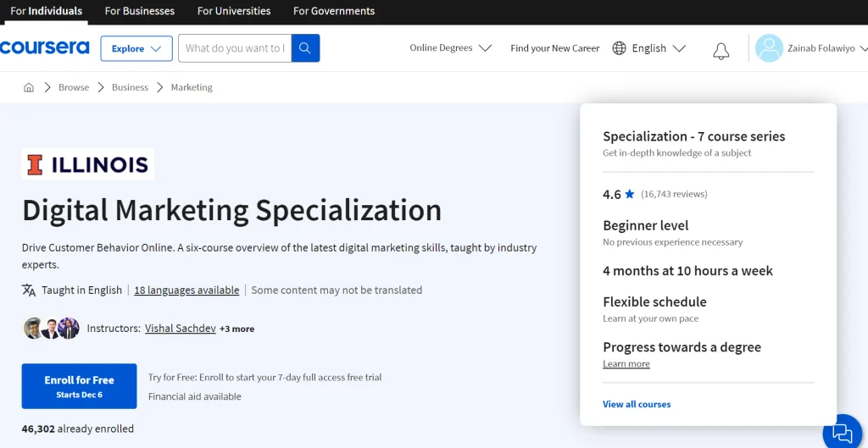This screenshot has width=868, height=448.
Task: Click the Illinois university logo
Action: click(x=88, y=163)
